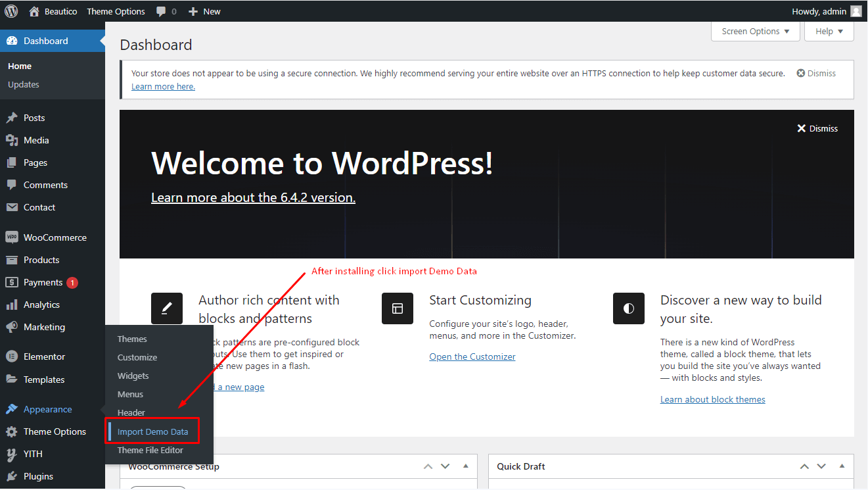This screenshot has width=868, height=490.
Task: Click the Beautico site name
Action: (x=60, y=11)
